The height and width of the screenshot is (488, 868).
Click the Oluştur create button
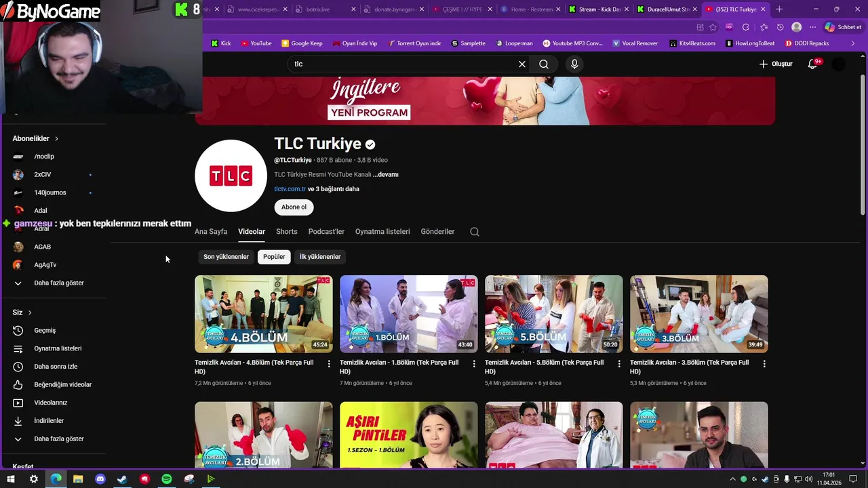coord(776,64)
